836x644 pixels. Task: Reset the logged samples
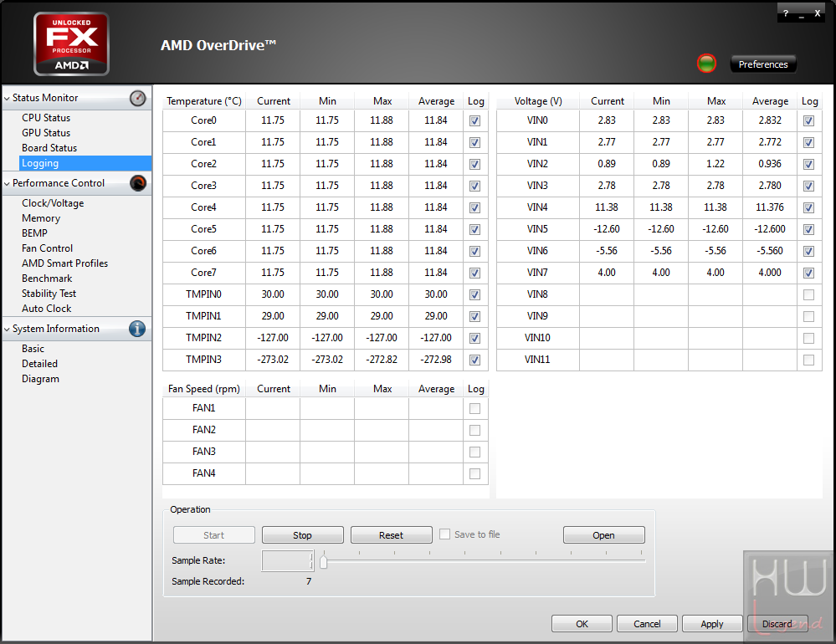pos(392,534)
